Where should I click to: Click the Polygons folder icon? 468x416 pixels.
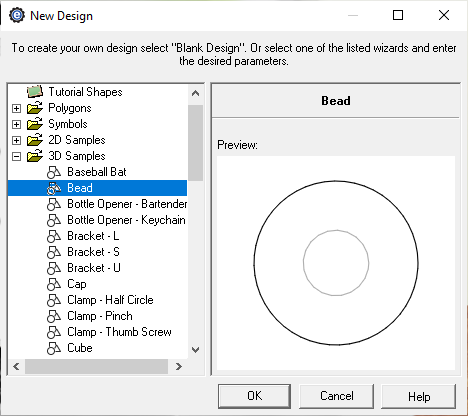tap(35, 108)
